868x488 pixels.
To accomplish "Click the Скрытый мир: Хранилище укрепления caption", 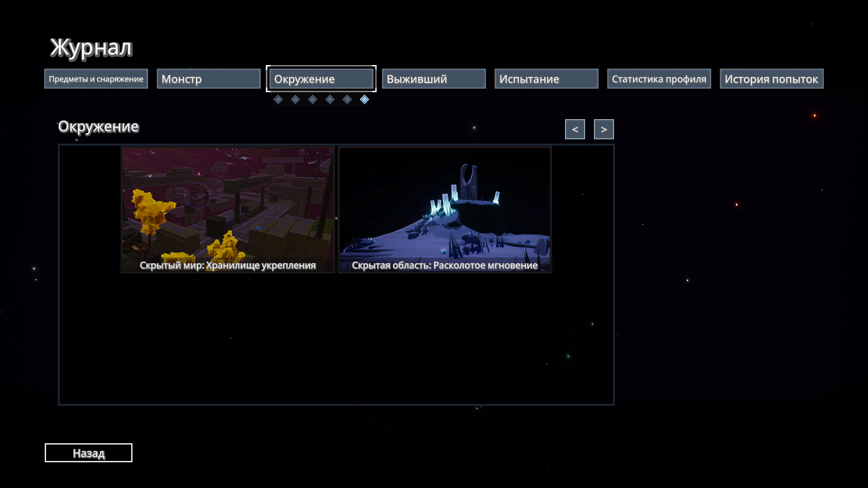I will (227, 265).
